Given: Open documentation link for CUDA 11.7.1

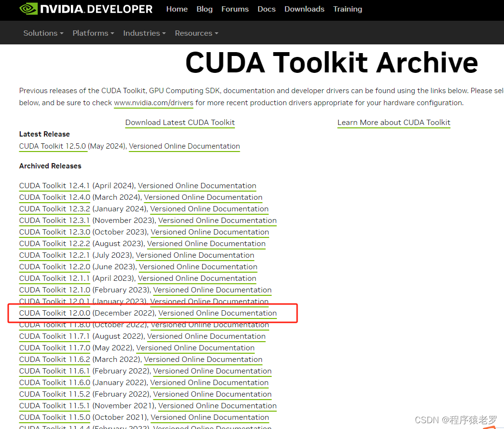Looking at the screenshot, I should pyautogui.click(x=206, y=336).
